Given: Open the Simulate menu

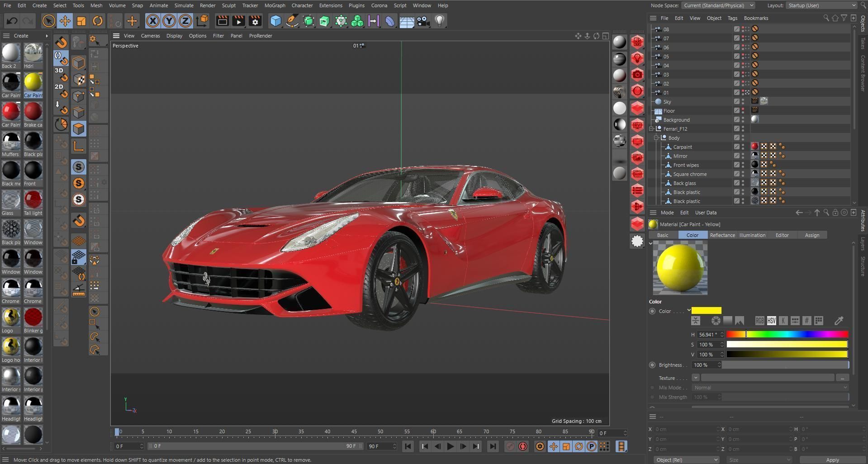Looking at the screenshot, I should tap(184, 5).
